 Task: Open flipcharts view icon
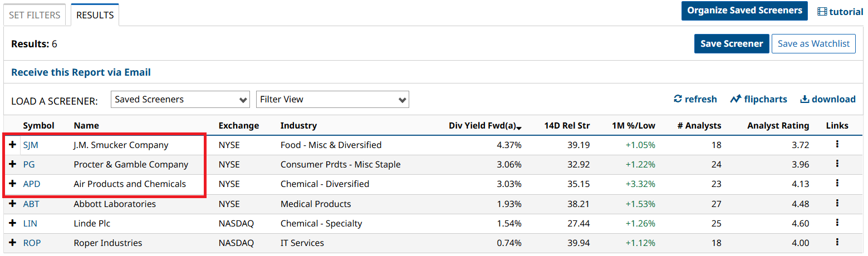pyautogui.click(x=735, y=99)
